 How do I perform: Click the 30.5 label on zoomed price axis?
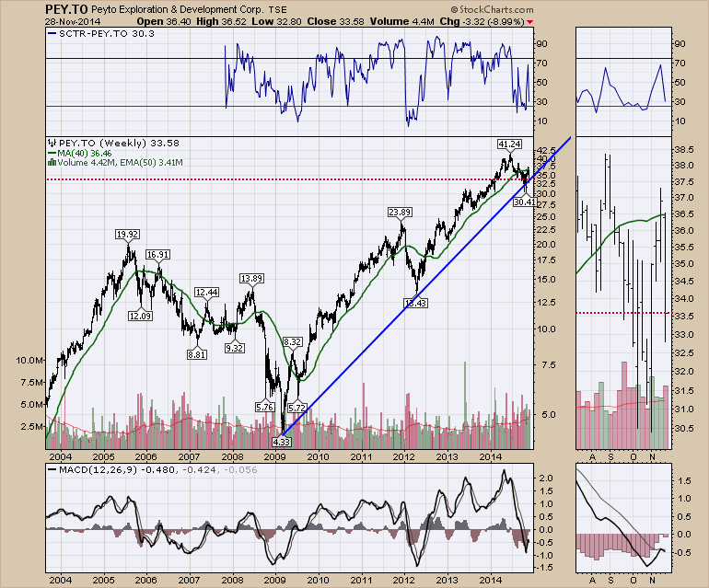click(x=683, y=428)
